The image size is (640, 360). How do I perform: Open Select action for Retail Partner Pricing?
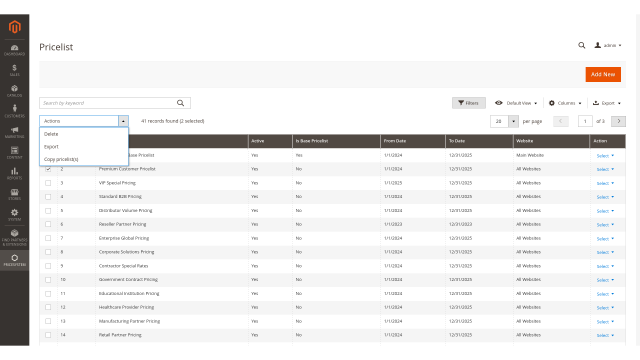pyautogui.click(x=605, y=336)
